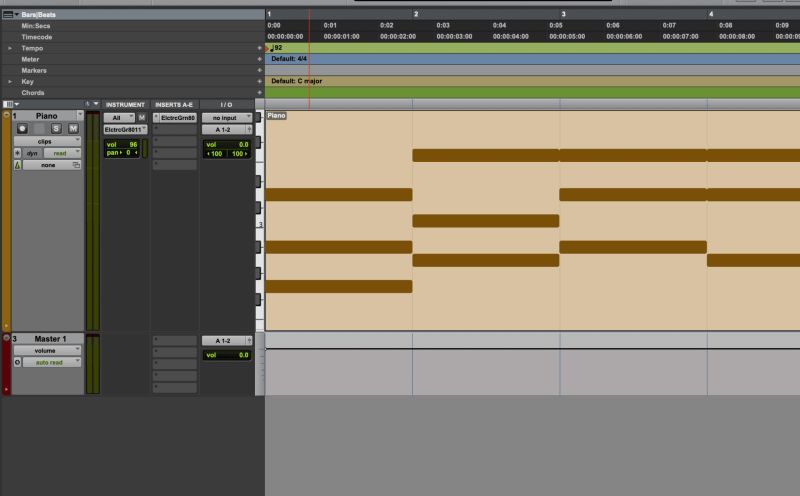This screenshot has width=800, height=496.
Task: Click the INSTRUMENT column header
Action: pos(125,105)
